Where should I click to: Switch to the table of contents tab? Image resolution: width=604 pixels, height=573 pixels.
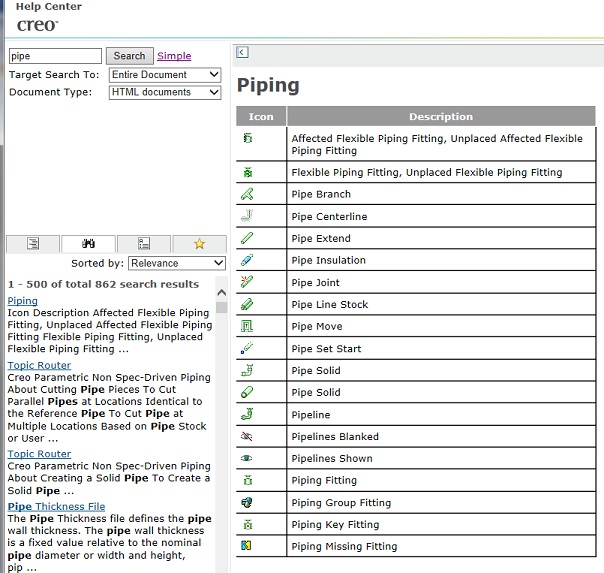(33, 243)
